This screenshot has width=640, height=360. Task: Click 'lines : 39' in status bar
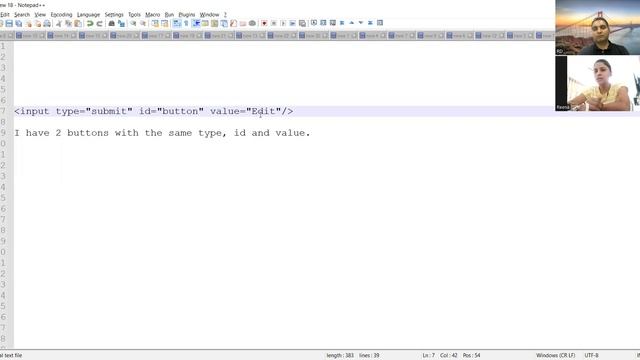tap(369, 356)
